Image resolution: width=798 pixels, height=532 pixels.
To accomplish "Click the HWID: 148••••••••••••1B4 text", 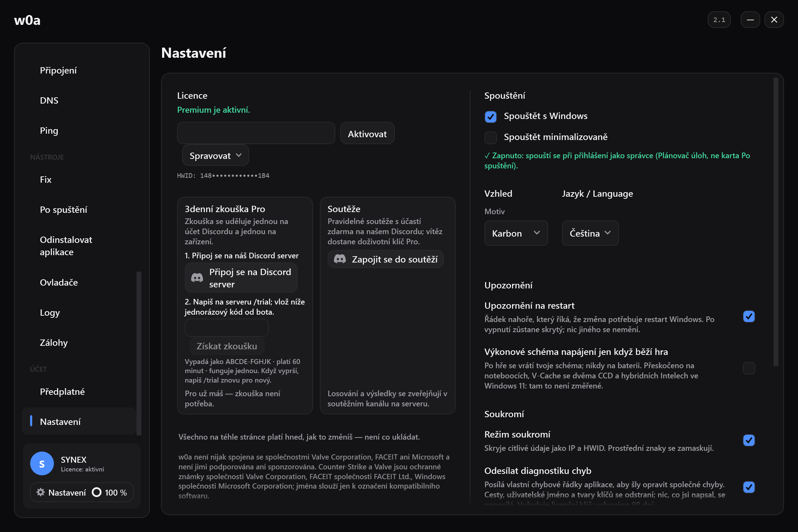I will click(223, 175).
